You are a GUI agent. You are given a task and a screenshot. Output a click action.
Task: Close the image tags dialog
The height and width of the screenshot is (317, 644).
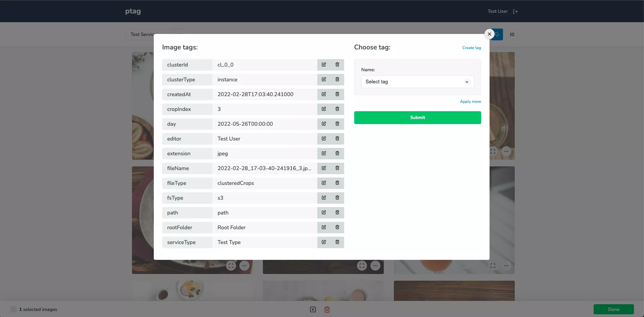[x=489, y=34]
